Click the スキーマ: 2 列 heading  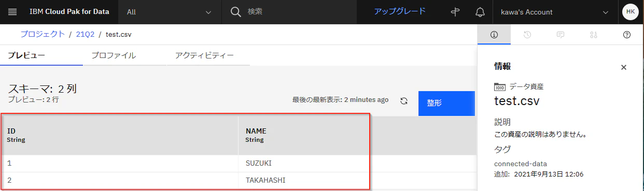coord(43,89)
